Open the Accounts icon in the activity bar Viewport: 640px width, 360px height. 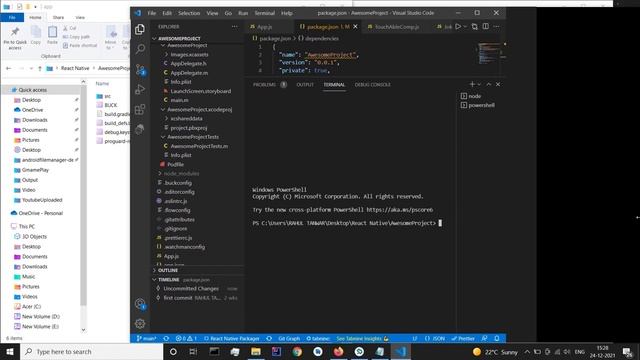pos(140,304)
